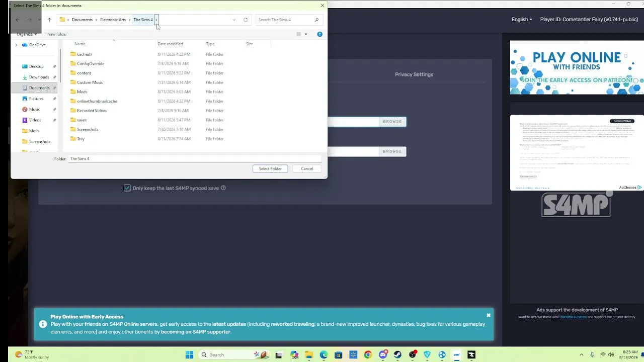The image size is (644, 362).
Task: Click the Select Folder button
Action: click(x=270, y=168)
